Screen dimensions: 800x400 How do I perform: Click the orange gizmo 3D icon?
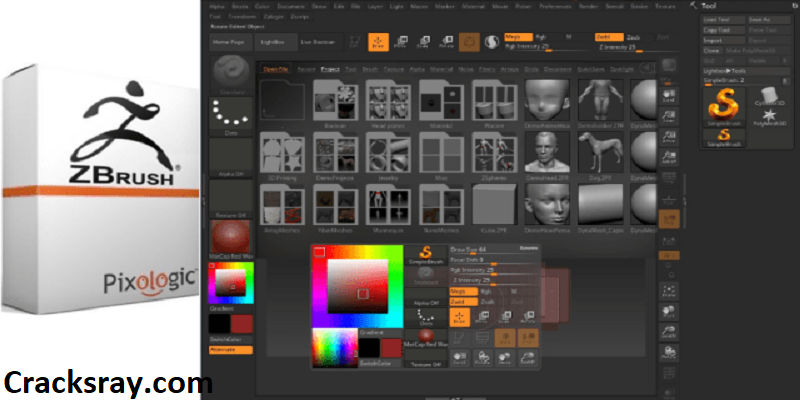(469, 42)
